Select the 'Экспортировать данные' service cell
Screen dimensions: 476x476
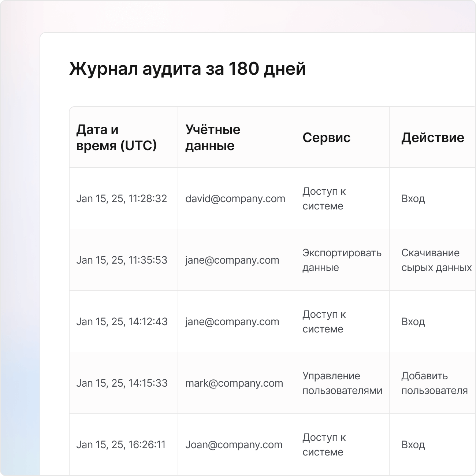point(342,260)
